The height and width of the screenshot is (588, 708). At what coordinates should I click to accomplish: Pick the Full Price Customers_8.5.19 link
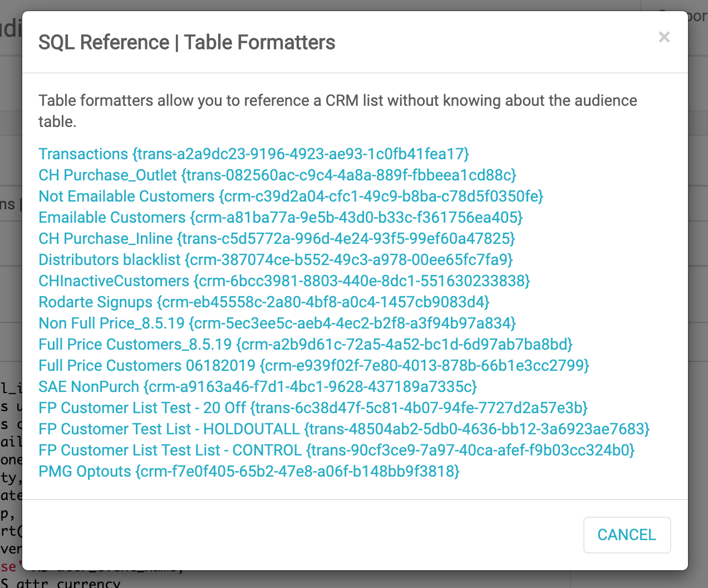[305, 345]
